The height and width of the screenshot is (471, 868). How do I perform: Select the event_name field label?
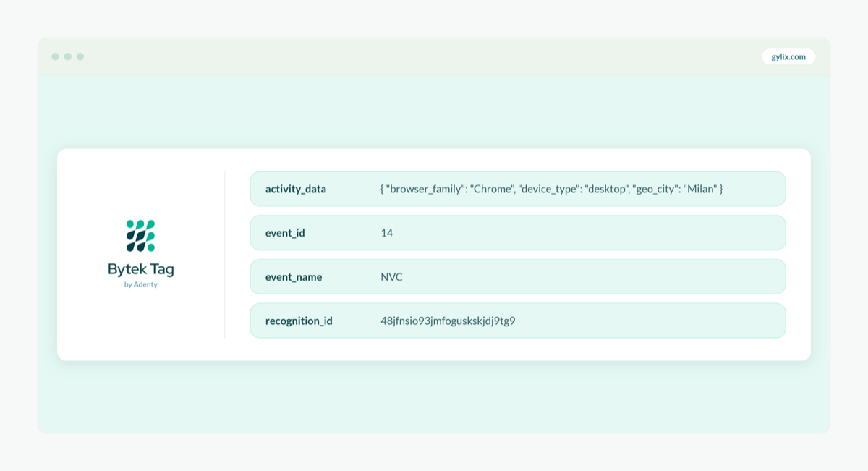[x=294, y=277]
